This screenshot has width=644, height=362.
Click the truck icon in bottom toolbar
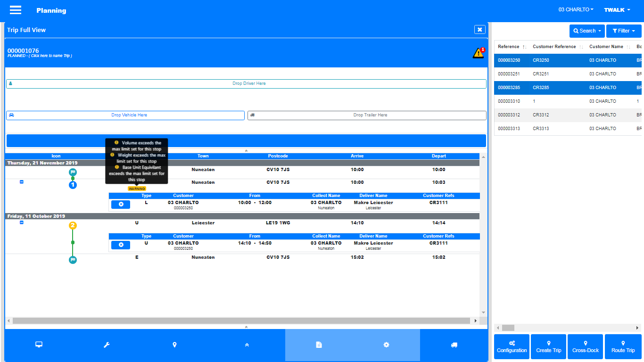click(454, 345)
